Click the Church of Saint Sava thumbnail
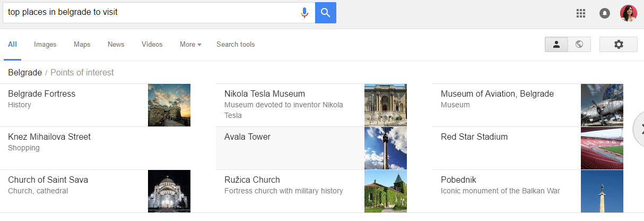The height and width of the screenshot is (221, 644). [169, 191]
